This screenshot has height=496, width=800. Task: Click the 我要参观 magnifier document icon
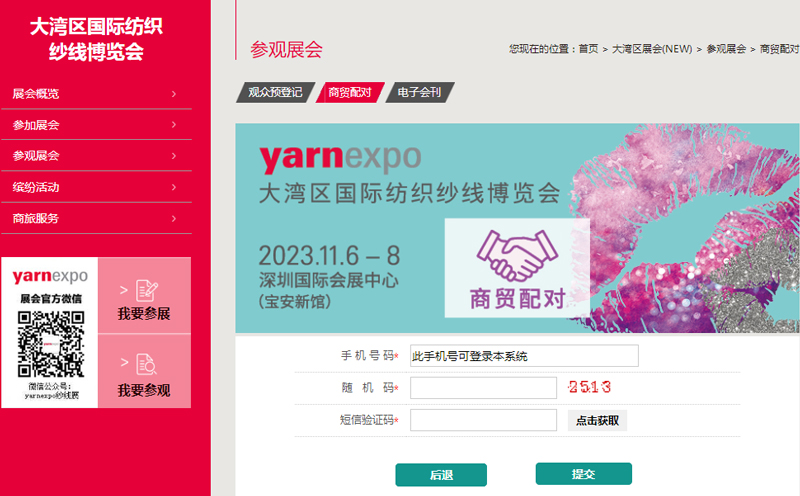click(x=146, y=364)
